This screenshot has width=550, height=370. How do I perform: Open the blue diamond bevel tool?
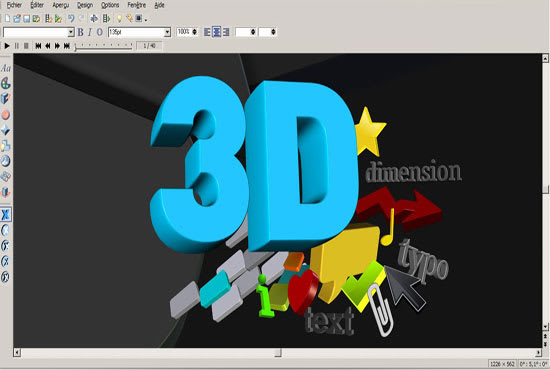click(6, 130)
